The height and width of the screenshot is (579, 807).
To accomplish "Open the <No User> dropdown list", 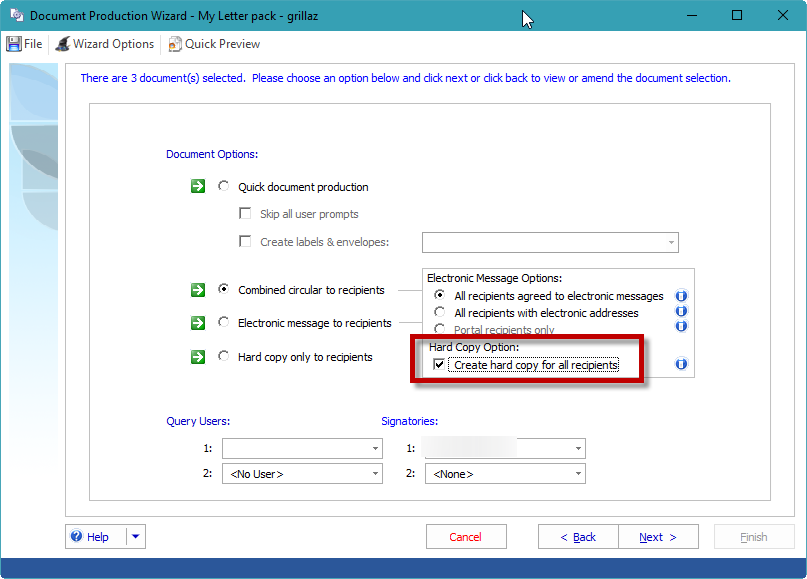I will click(x=375, y=474).
